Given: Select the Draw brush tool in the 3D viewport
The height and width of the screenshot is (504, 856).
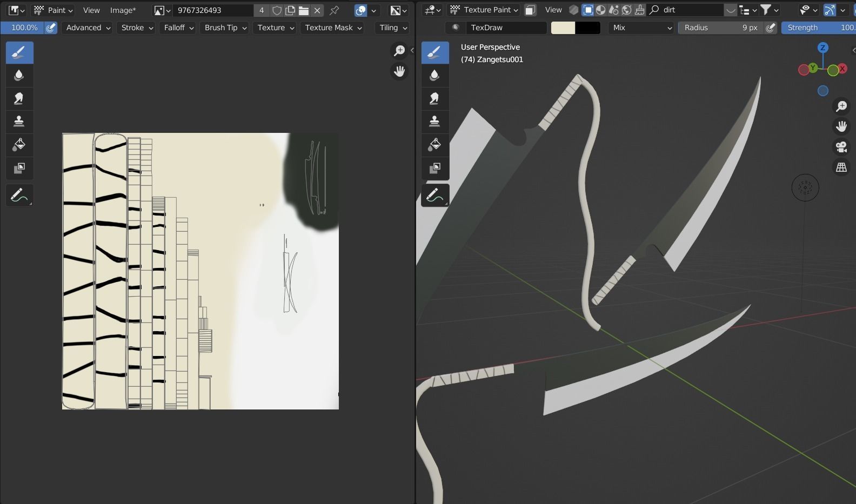Looking at the screenshot, I should click(x=435, y=52).
